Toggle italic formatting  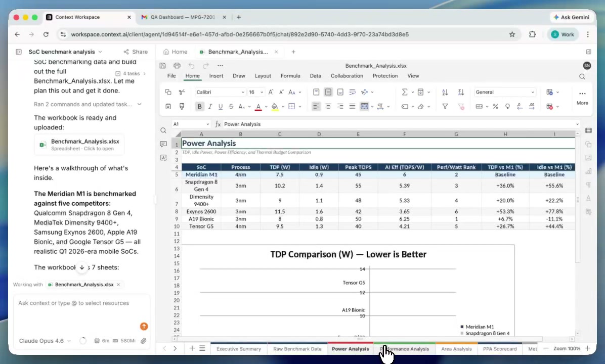click(x=210, y=107)
